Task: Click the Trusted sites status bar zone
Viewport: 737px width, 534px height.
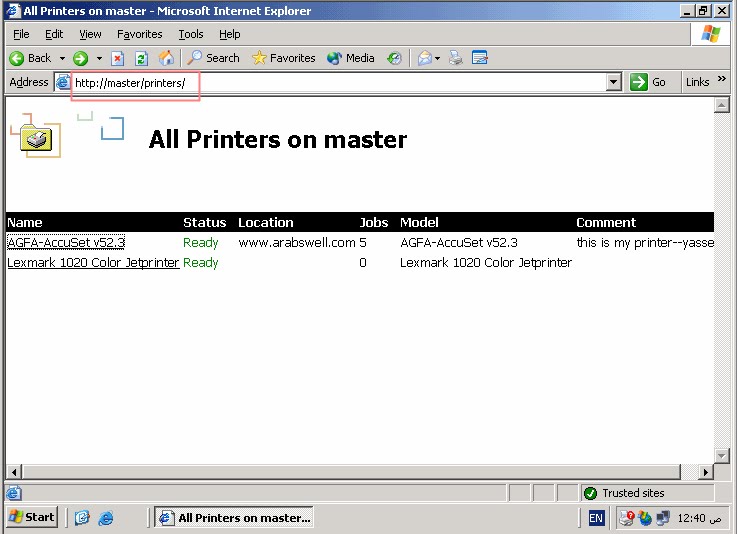Action: pos(647,493)
